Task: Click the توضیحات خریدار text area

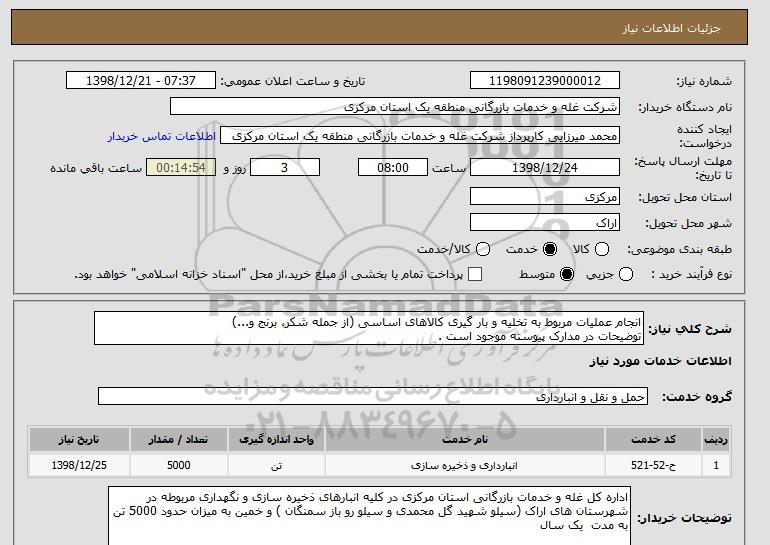Action: [x=369, y=516]
